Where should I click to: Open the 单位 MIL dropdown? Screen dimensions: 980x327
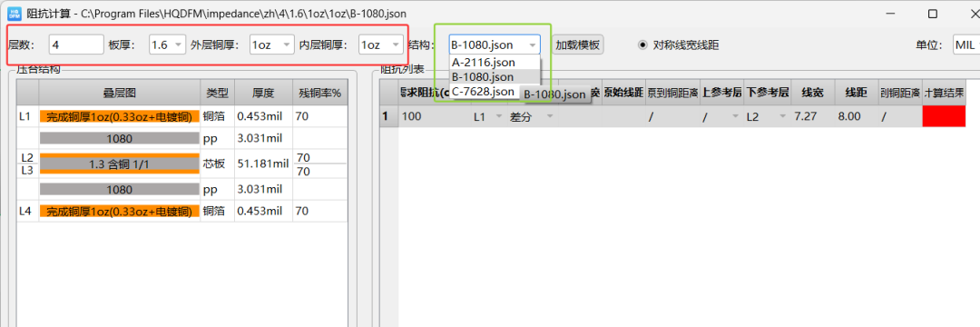965,45
